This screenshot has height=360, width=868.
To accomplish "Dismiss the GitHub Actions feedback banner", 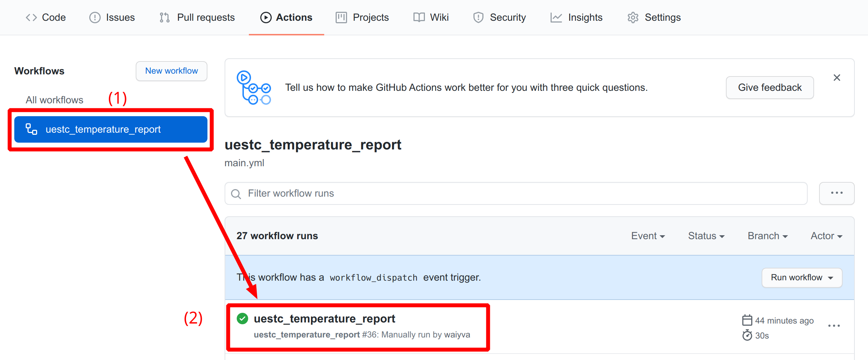I will pos(837,78).
